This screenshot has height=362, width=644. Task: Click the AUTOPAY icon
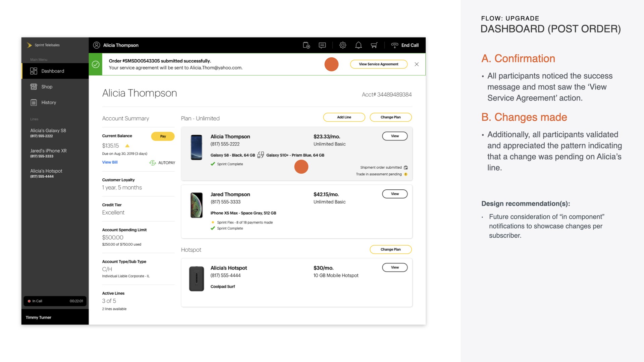(153, 163)
